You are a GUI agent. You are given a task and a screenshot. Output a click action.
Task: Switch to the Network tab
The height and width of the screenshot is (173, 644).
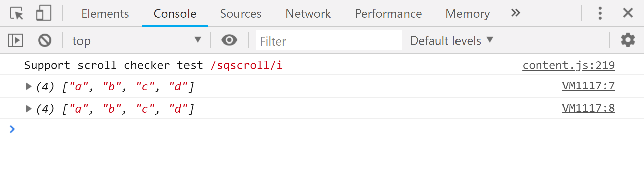pyautogui.click(x=308, y=14)
